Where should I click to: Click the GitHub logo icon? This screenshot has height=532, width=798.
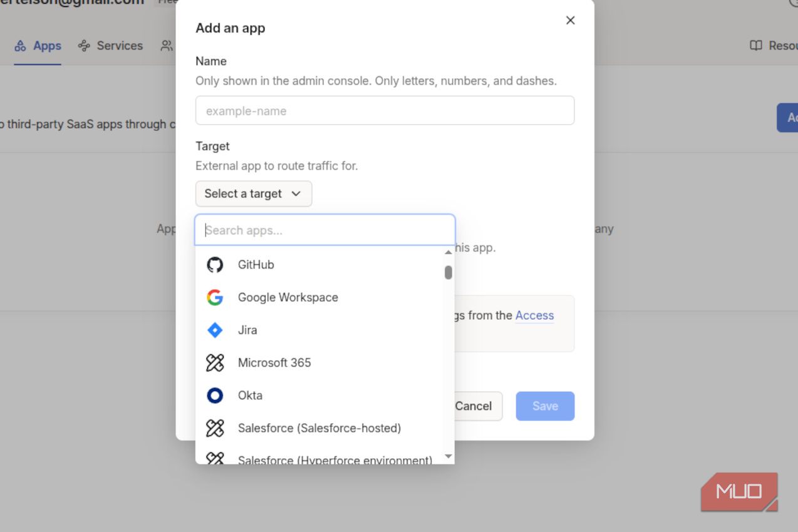(215, 265)
